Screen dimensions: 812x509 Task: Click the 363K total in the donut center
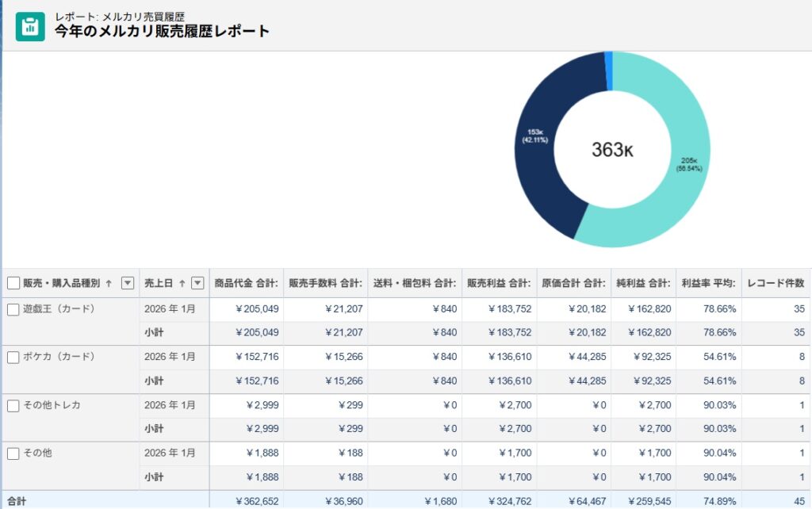coord(611,148)
